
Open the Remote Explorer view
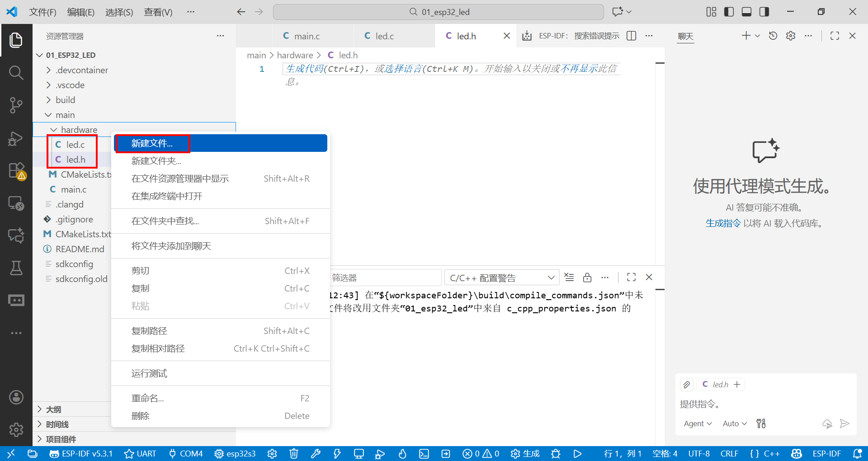pyautogui.click(x=16, y=203)
